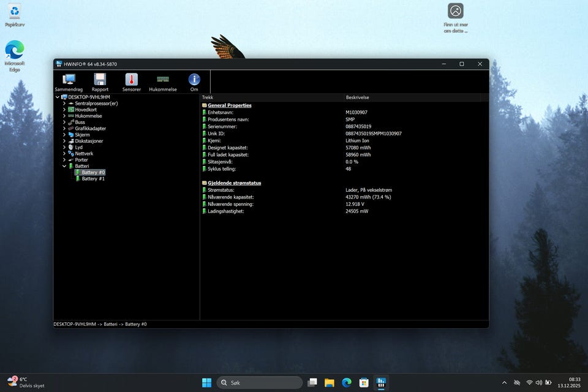This screenshot has height=392, width=588.
Task: Click the Windows Start button
Action: [206, 383]
